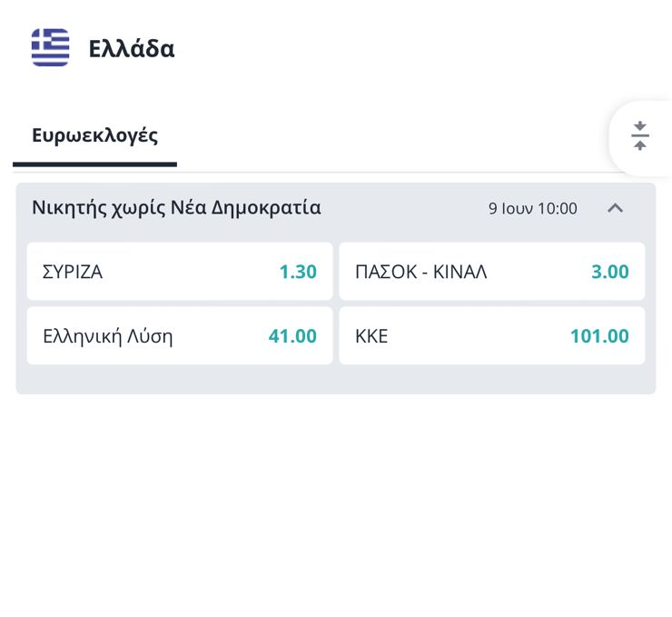This screenshot has height=617, width=672.
Task: Click the Greek flag icon
Action: [50, 48]
